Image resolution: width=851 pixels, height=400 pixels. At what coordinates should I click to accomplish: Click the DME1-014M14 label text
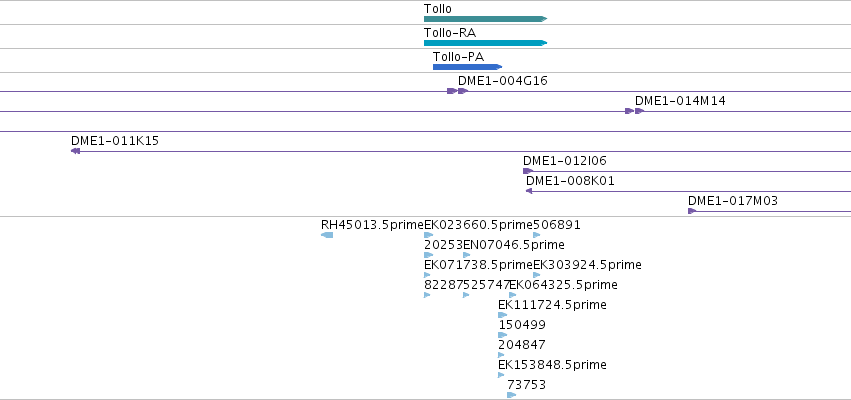point(680,101)
